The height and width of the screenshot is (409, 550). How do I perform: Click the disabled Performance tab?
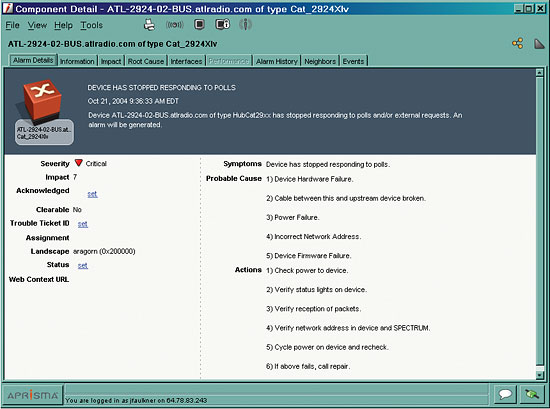click(229, 61)
